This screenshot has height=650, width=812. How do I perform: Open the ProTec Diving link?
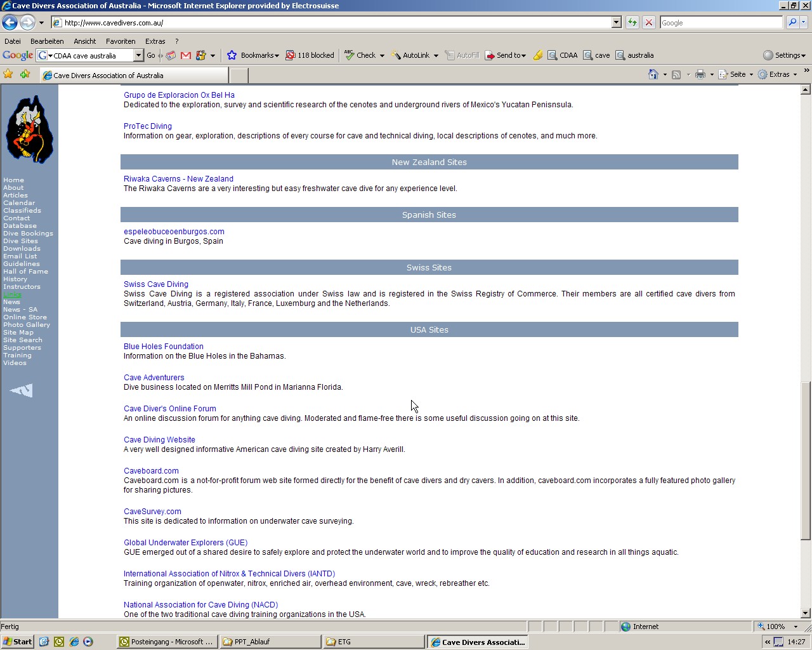tap(148, 126)
